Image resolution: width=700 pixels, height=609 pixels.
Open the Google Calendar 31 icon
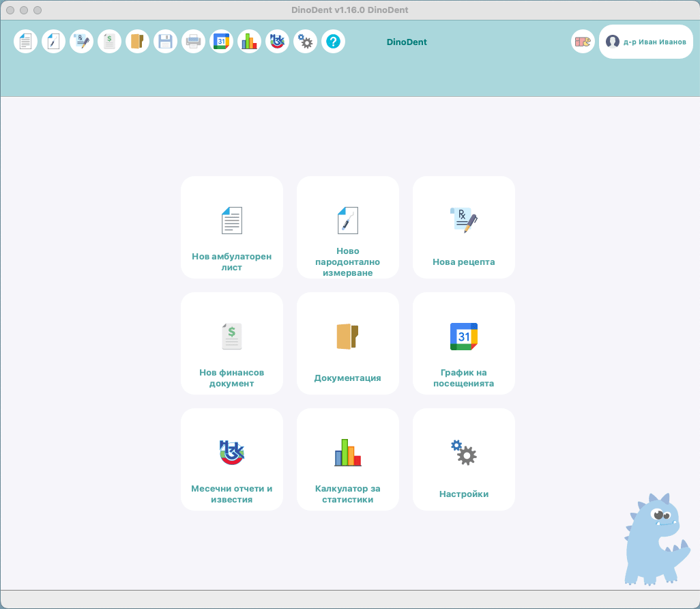click(x=221, y=42)
